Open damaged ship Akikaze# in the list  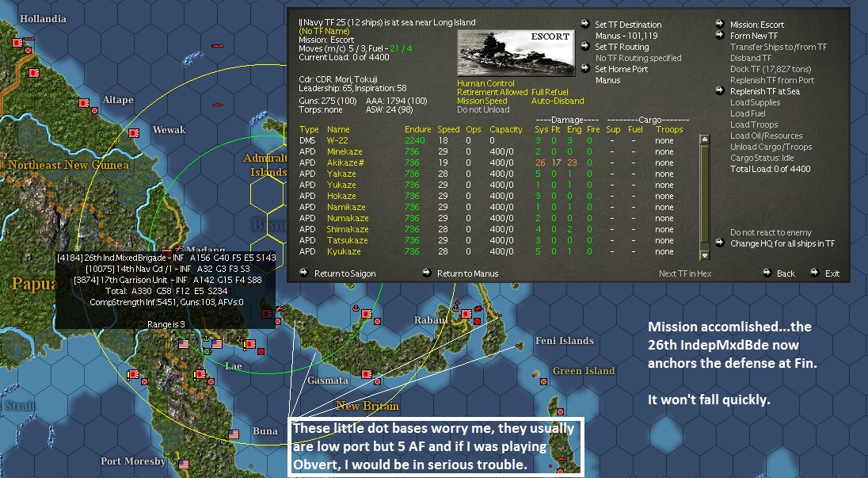[345, 163]
